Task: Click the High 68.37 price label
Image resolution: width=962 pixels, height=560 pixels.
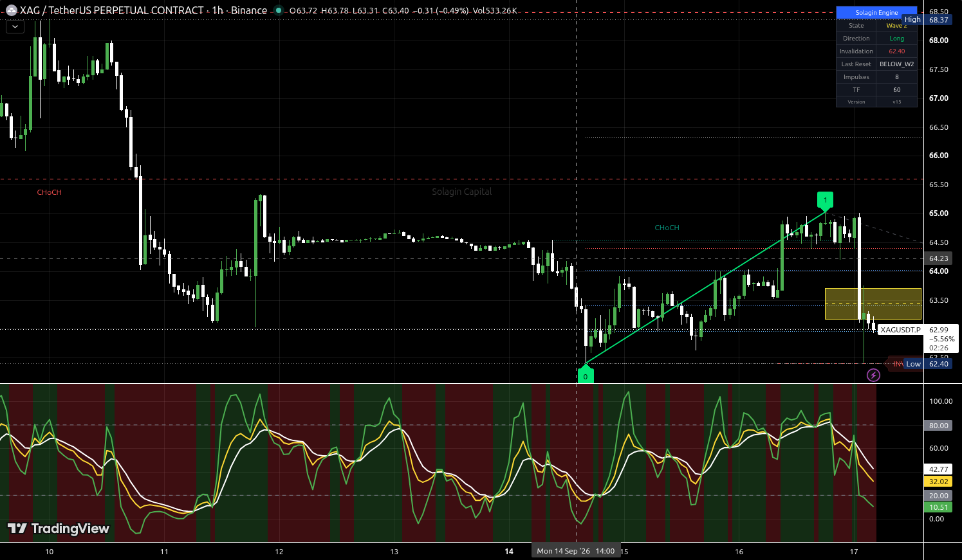Action: (927, 20)
